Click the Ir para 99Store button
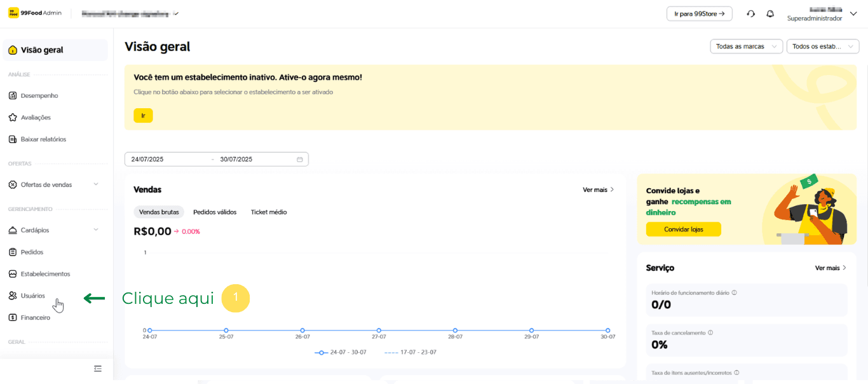This screenshot has width=868, height=384. pyautogui.click(x=699, y=13)
